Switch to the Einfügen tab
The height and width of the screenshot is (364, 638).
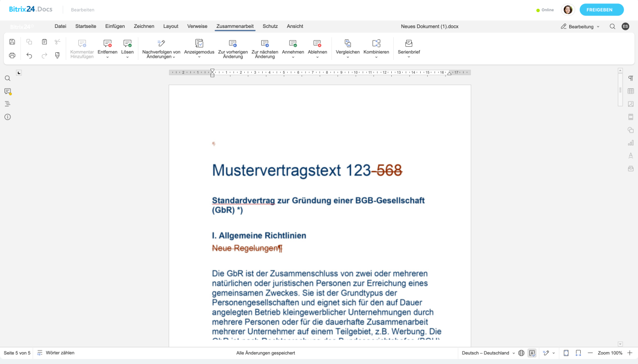[115, 26]
